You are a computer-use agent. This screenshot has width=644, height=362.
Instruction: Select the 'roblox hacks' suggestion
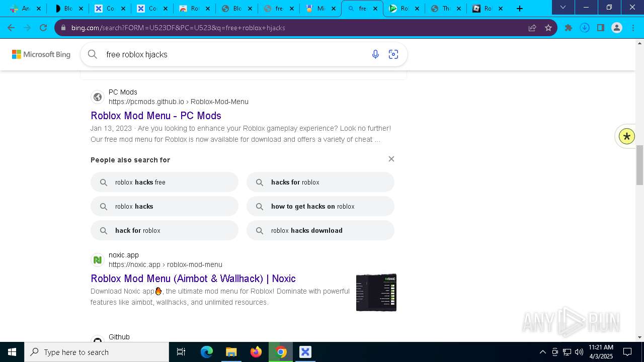(x=165, y=206)
